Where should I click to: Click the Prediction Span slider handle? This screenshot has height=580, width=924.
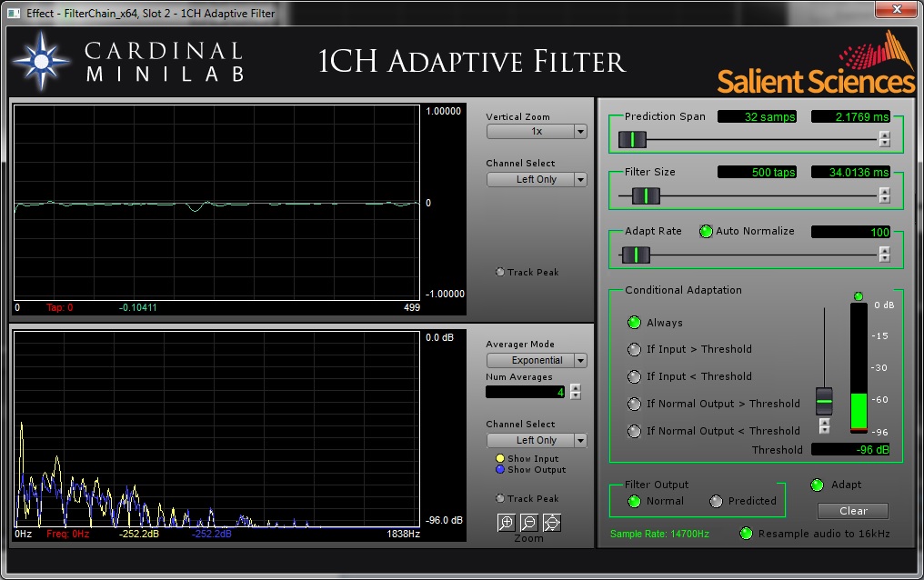pyautogui.click(x=632, y=140)
